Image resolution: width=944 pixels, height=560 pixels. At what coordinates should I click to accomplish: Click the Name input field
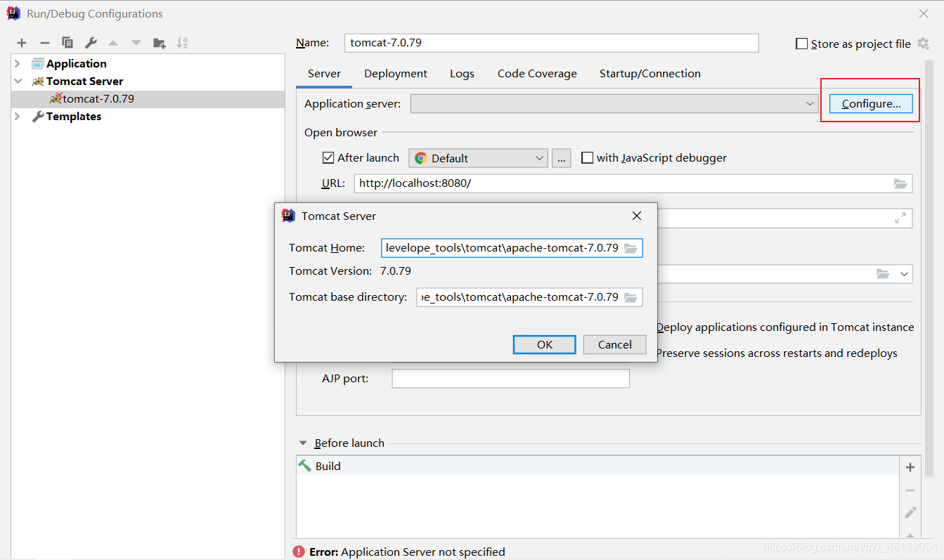pyautogui.click(x=552, y=43)
